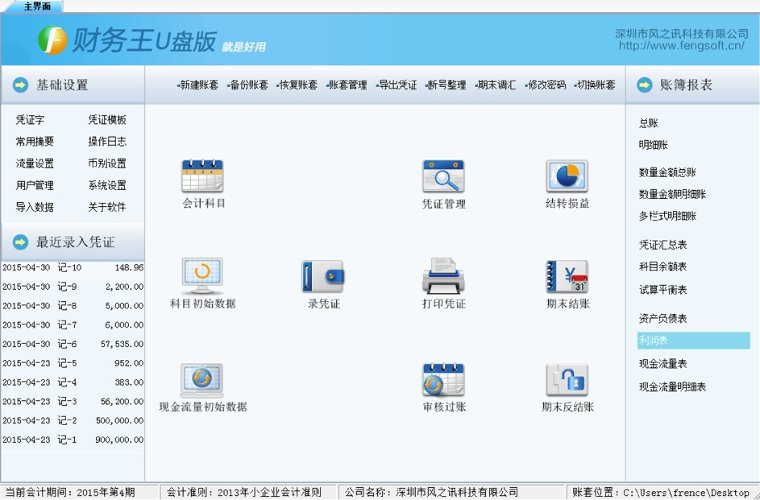Click 切换账套 in the toolbar
Screen dimensions: 760x500
(595, 85)
